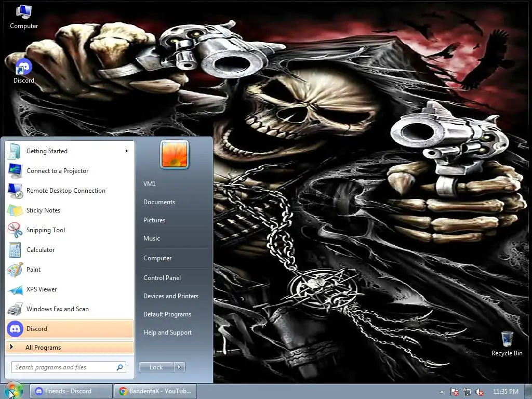The image size is (532, 399).
Task: Click the user account flower picture
Action: coord(175,155)
